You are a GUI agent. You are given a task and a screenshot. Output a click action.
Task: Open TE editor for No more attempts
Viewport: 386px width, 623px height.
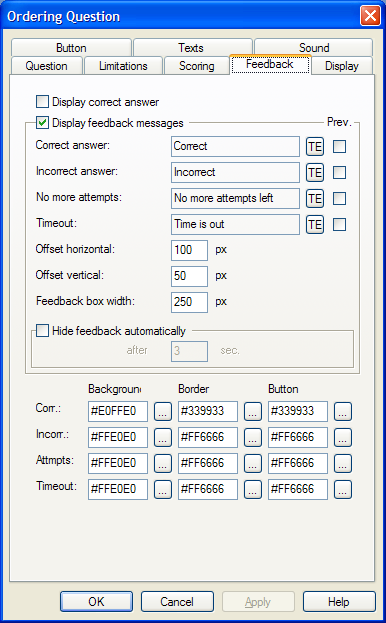(315, 199)
